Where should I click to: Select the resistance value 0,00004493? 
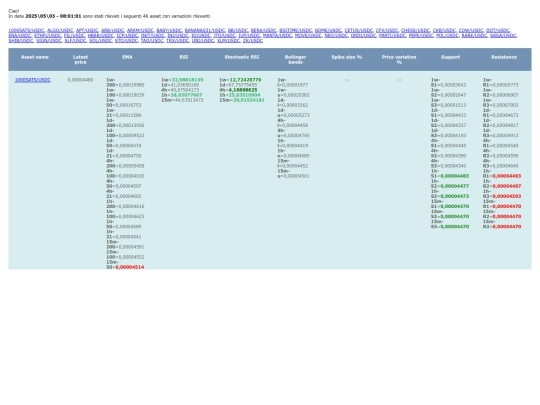click(507, 176)
